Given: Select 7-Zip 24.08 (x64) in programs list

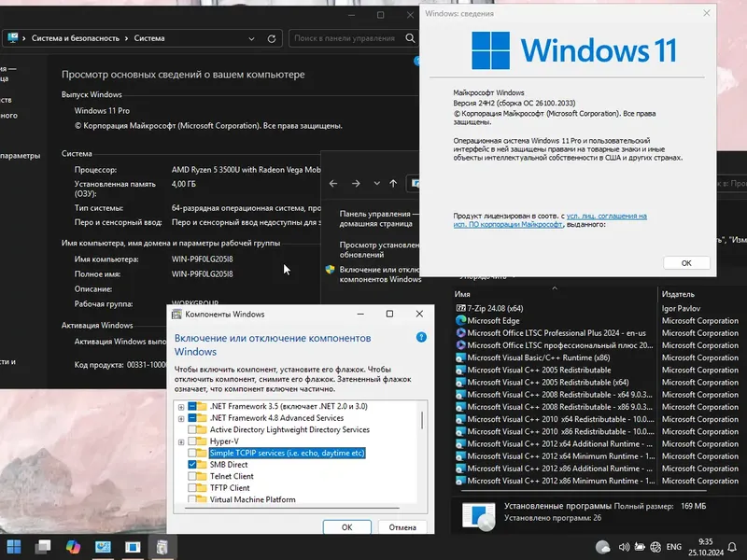Looking at the screenshot, I should (495, 308).
